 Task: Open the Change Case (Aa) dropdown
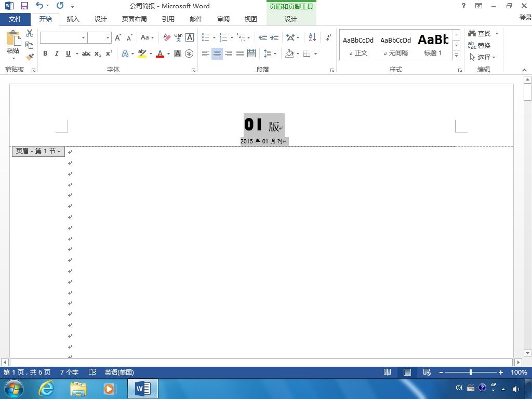pos(147,37)
